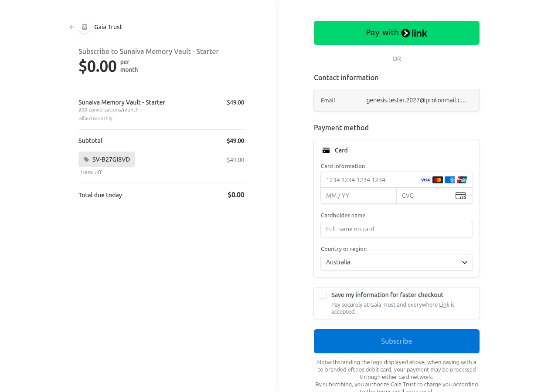The image size is (558, 392).
Task: Click the CVC card hint icon
Action: (x=460, y=196)
